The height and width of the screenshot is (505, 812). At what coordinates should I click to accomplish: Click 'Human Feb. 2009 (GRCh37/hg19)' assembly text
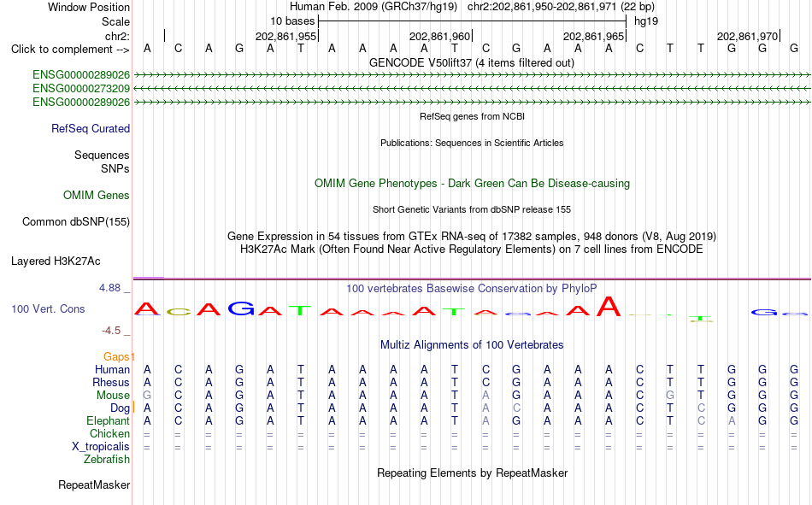374,7
